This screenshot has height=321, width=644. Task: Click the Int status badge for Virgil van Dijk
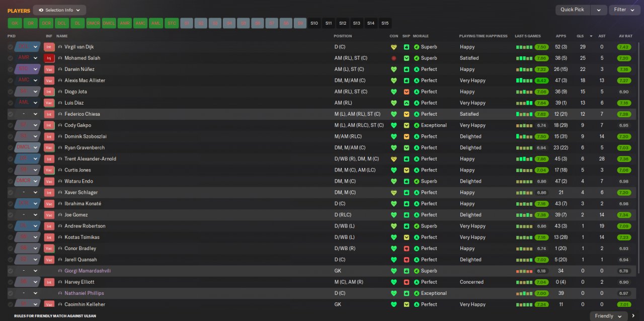click(x=49, y=47)
